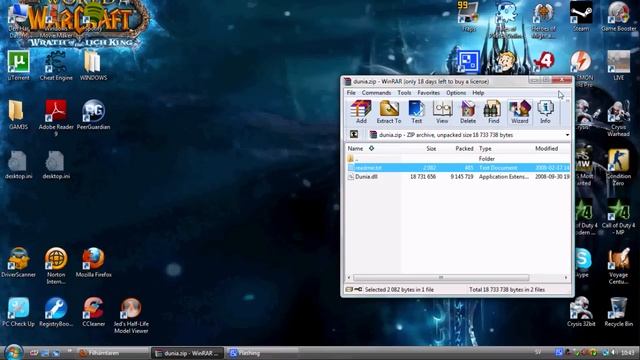640x360 pixels.
Task: Click the drive icon in WinRAR status bar
Action: (349, 289)
